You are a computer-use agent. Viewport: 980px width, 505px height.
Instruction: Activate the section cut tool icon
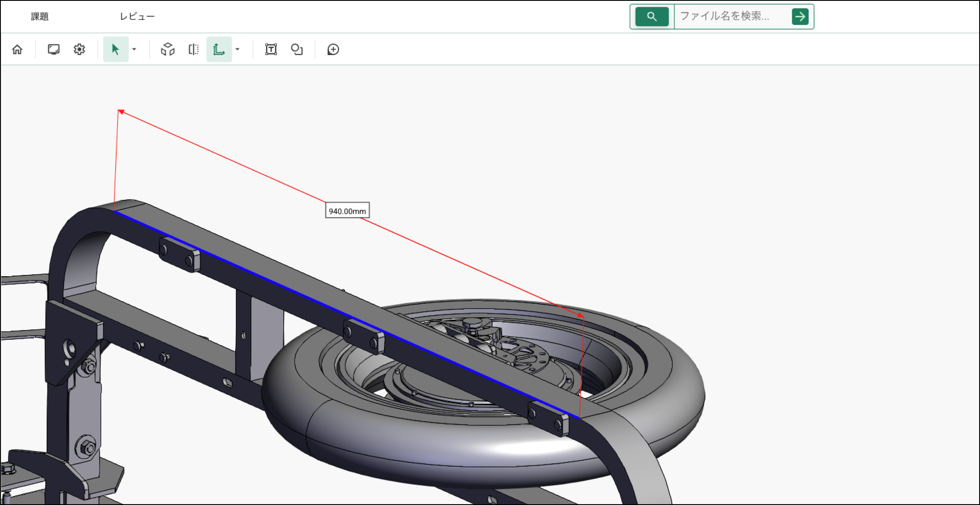point(193,50)
